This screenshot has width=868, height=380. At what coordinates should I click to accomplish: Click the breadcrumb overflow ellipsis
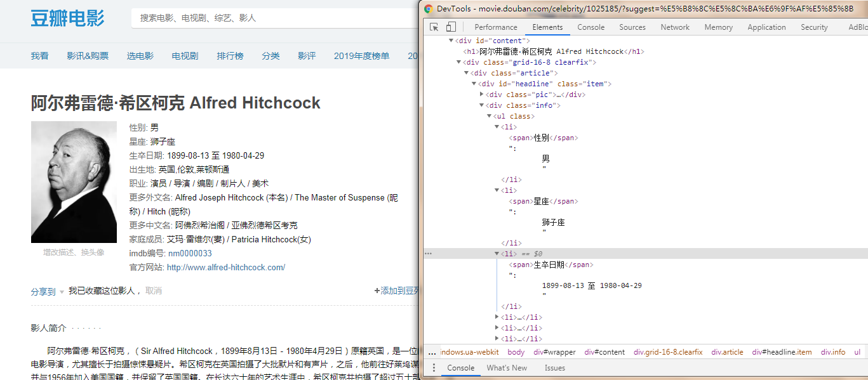pyautogui.click(x=431, y=351)
